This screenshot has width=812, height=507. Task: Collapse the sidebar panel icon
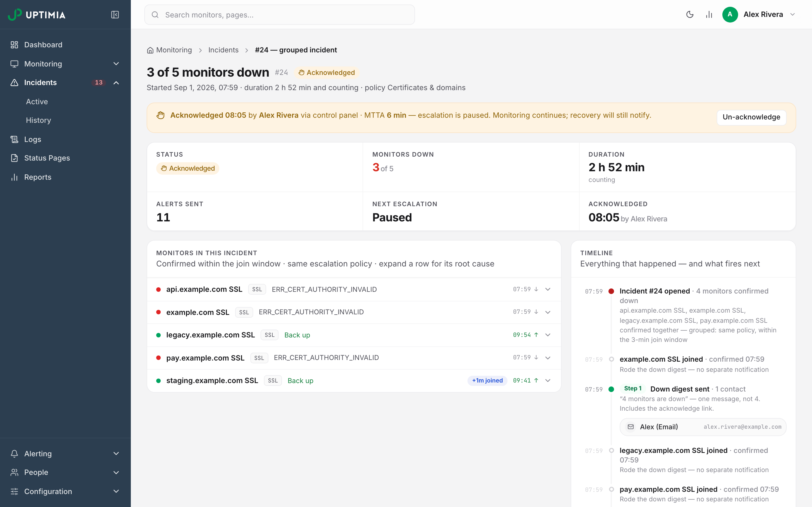115,15
